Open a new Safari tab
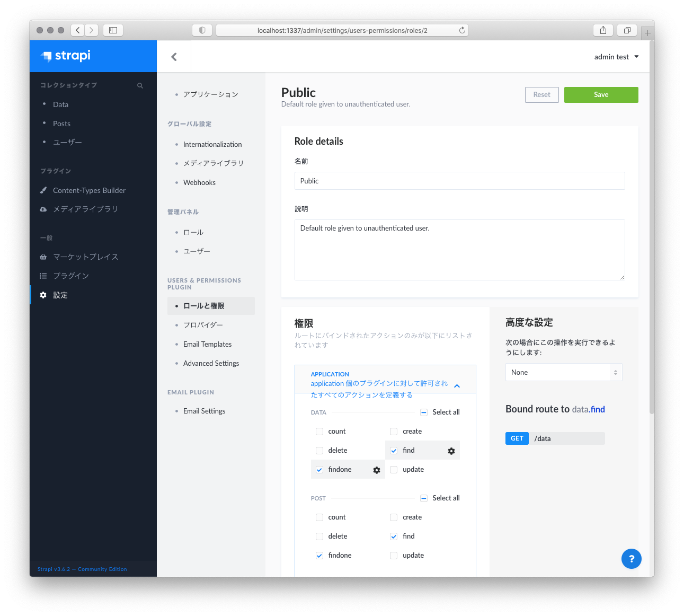This screenshot has width=684, height=616. [x=647, y=33]
